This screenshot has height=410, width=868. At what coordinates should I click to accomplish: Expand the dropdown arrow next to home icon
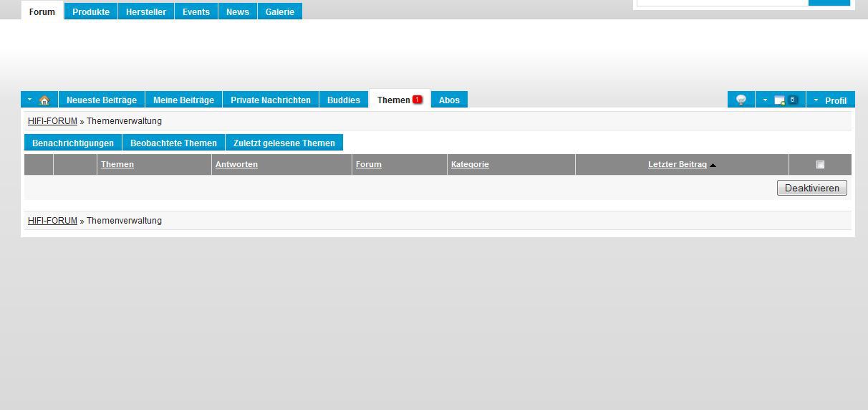(x=29, y=100)
